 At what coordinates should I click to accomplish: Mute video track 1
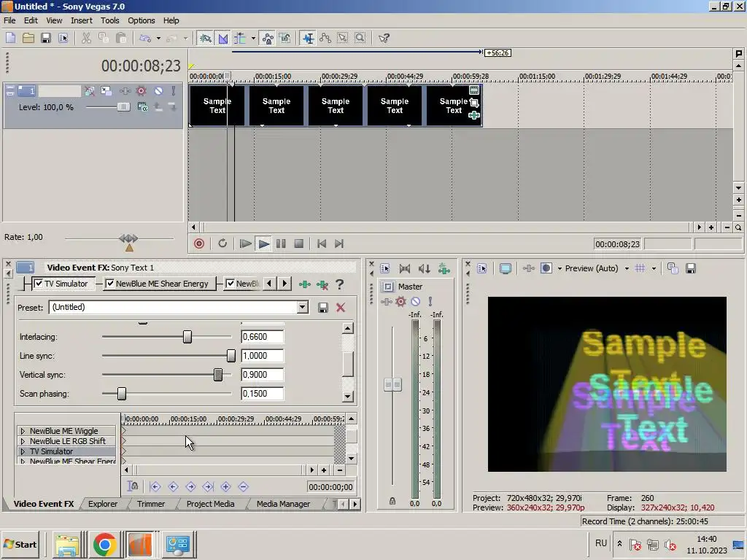click(x=158, y=91)
